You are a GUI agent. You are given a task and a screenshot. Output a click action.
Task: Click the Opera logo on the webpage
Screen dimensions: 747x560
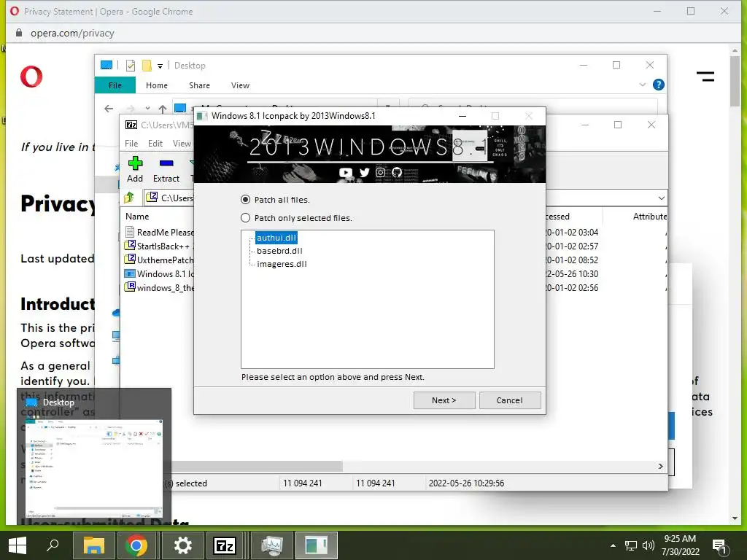[x=31, y=77]
